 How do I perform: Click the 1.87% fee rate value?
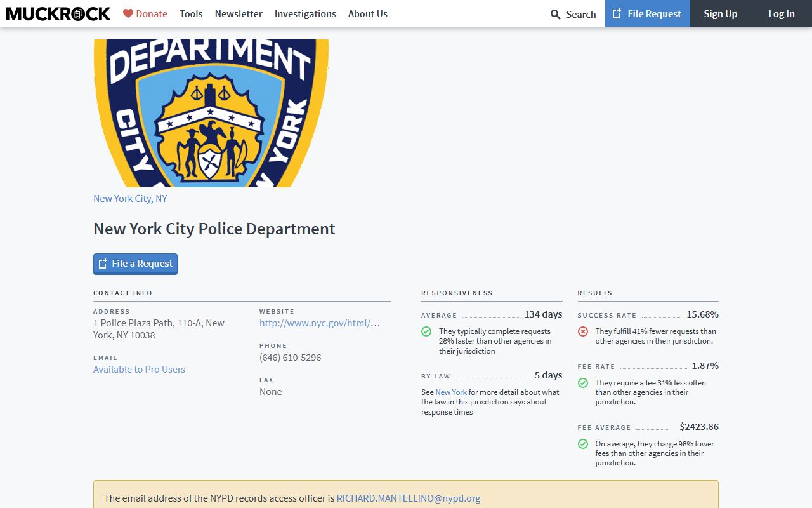pos(705,366)
